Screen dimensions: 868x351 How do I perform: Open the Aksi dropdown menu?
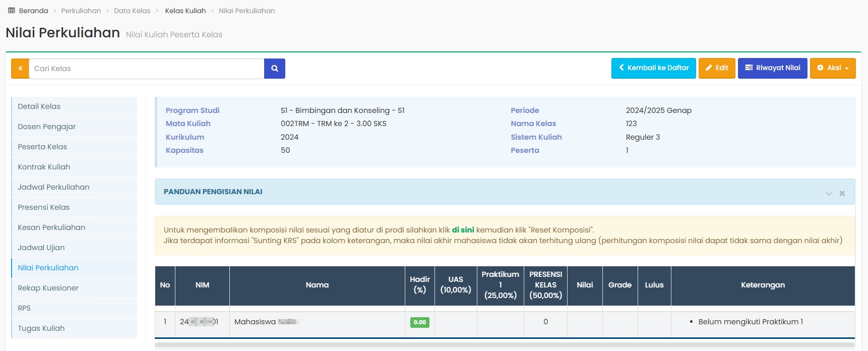(833, 68)
